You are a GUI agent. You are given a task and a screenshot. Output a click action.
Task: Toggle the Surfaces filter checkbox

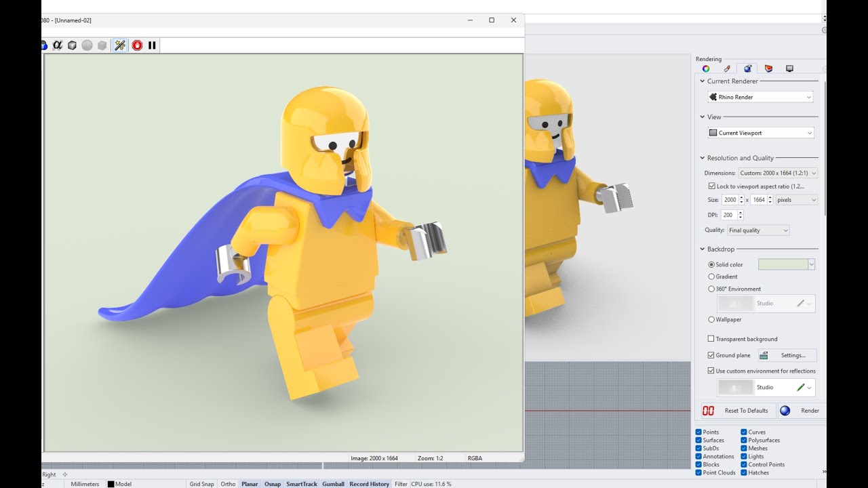coord(698,440)
